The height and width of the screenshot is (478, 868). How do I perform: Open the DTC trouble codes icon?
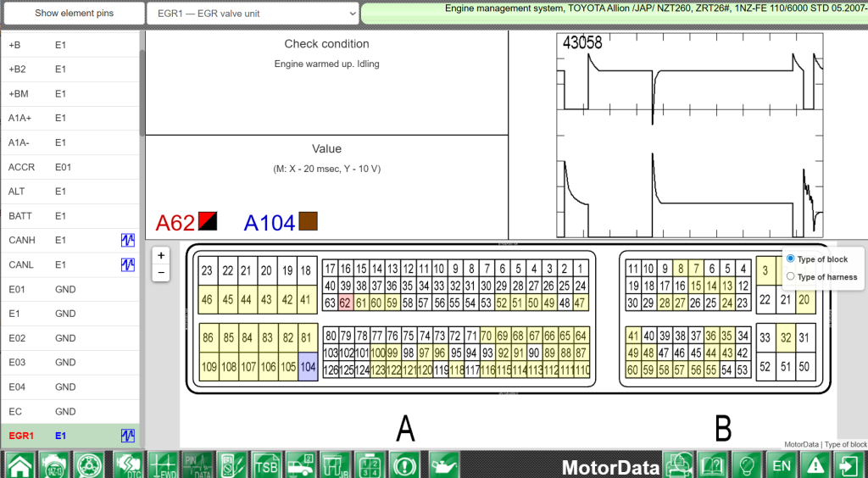click(x=128, y=464)
